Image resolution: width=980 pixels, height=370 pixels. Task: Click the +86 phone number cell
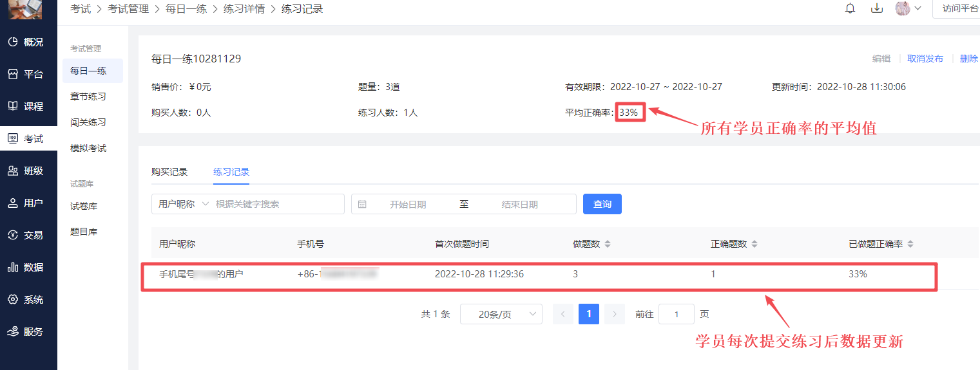[x=337, y=274]
